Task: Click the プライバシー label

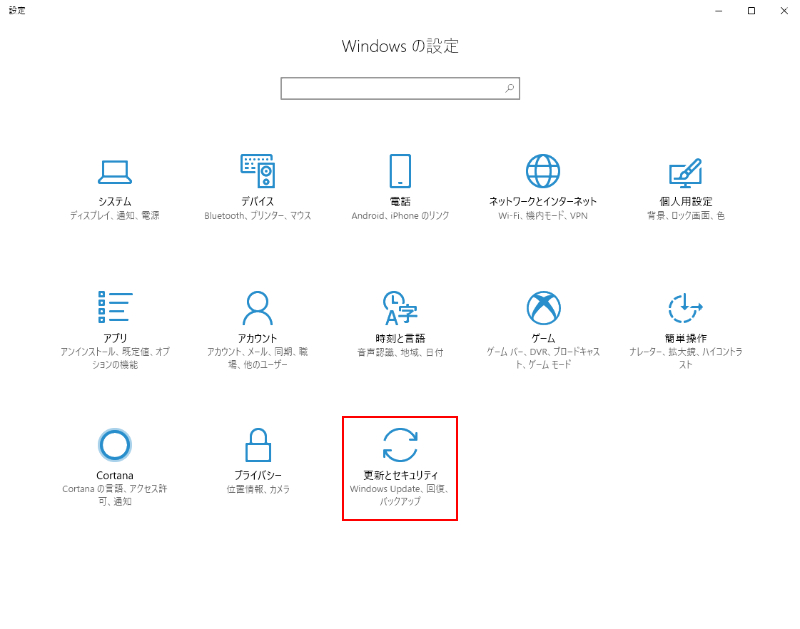Action: coord(258,475)
